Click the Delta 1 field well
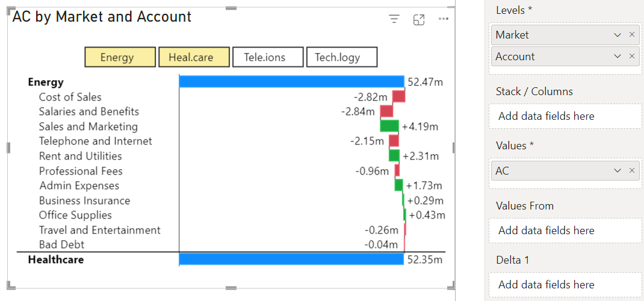The image size is (644, 301). 565,285
